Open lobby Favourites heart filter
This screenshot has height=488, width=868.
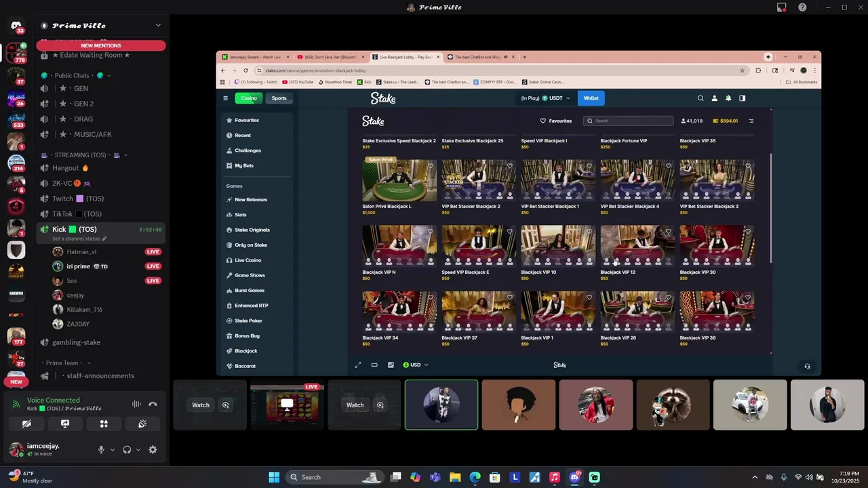[x=556, y=121]
